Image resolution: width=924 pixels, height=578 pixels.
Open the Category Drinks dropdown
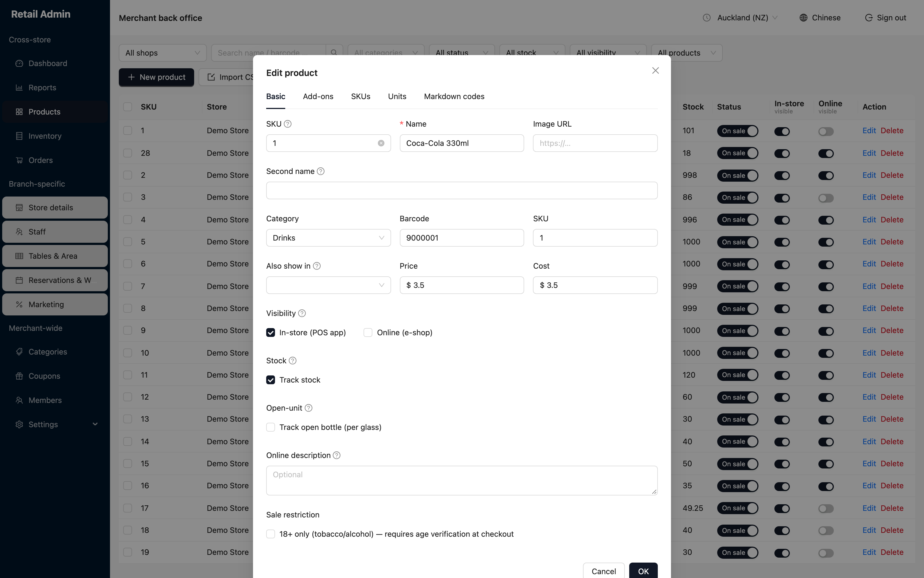coord(328,238)
